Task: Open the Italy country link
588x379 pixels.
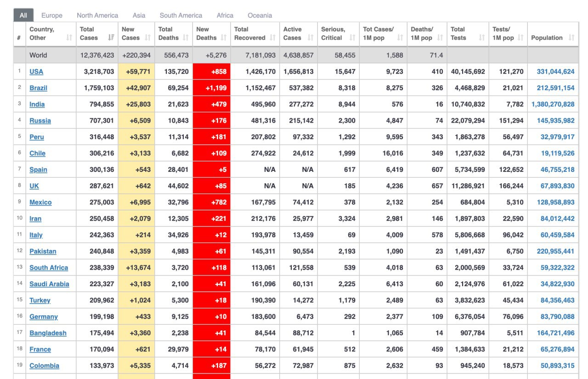Action: (36, 235)
